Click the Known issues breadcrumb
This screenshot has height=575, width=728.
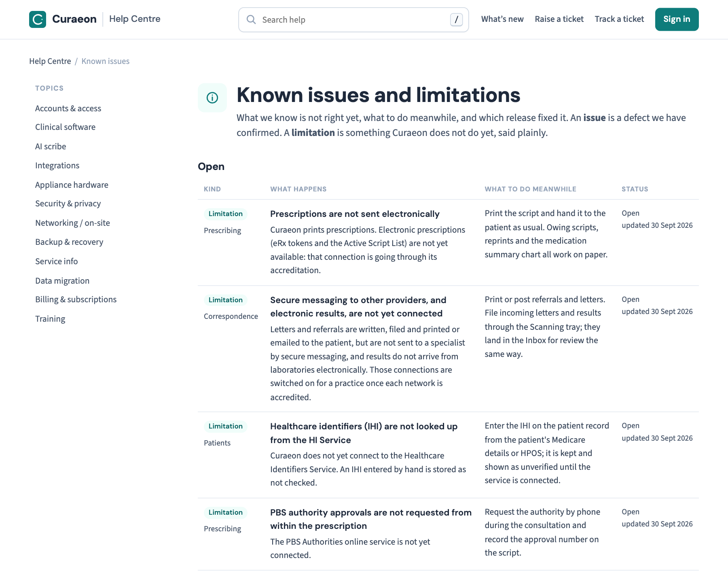click(x=106, y=61)
